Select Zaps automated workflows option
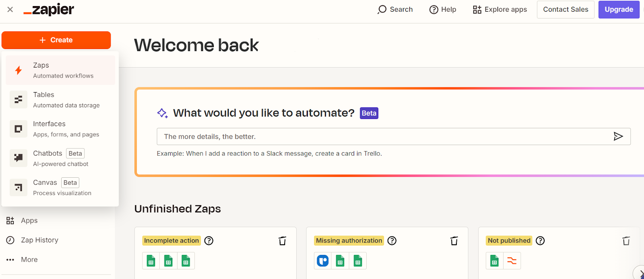This screenshot has height=279, width=644. (x=60, y=70)
